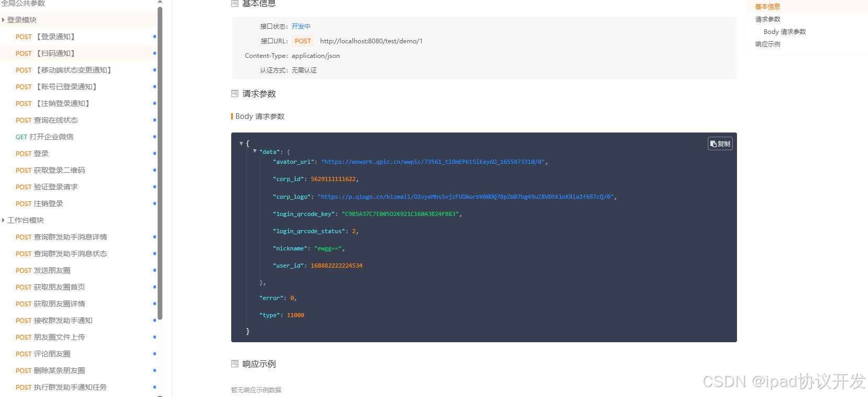Click the blue dot beside 发送朋友圈

[x=154, y=270]
